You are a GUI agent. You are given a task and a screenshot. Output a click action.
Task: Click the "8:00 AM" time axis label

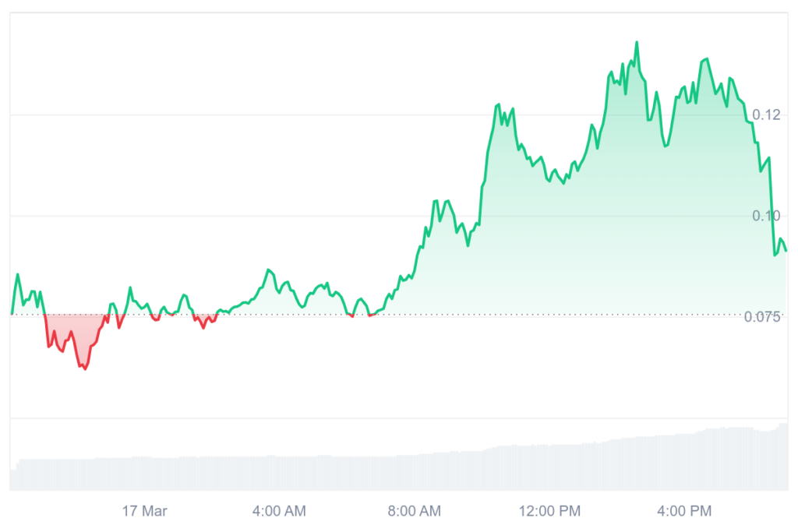(x=414, y=511)
